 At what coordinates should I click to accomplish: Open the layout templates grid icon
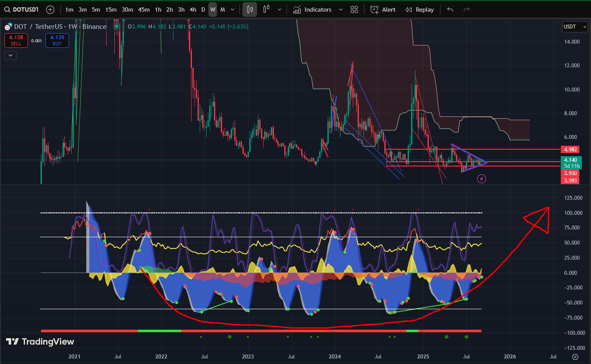pyautogui.click(x=354, y=9)
